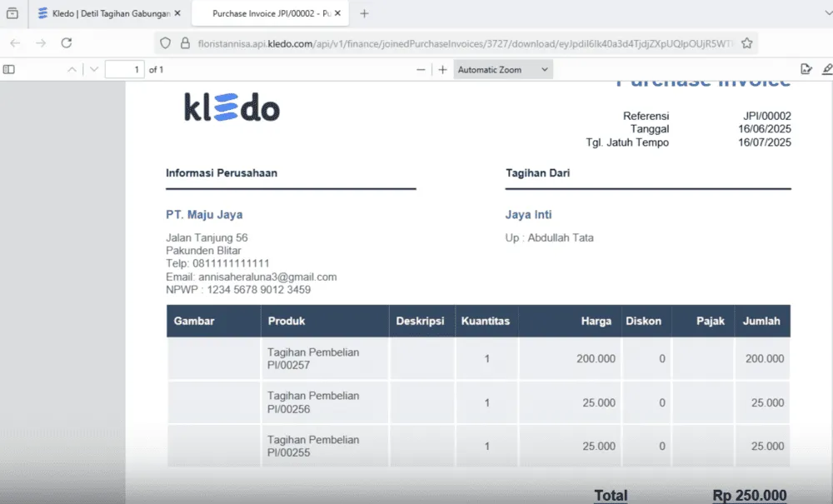
Task: View site security lock information
Action: pyautogui.click(x=185, y=43)
